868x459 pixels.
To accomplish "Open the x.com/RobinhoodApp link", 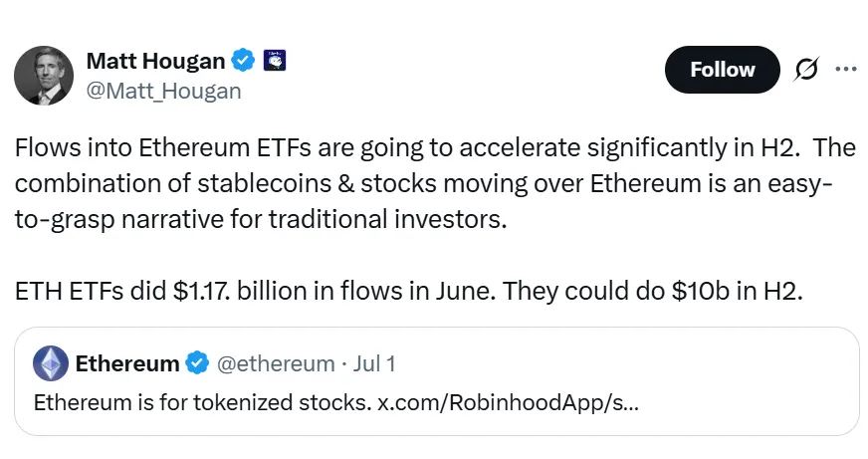I will [x=508, y=402].
